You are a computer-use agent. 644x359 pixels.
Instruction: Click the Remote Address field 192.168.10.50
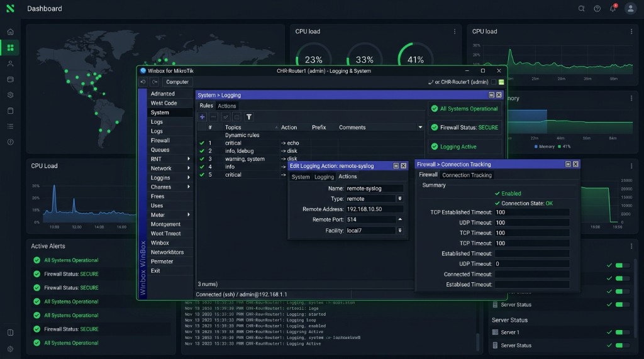click(374, 209)
